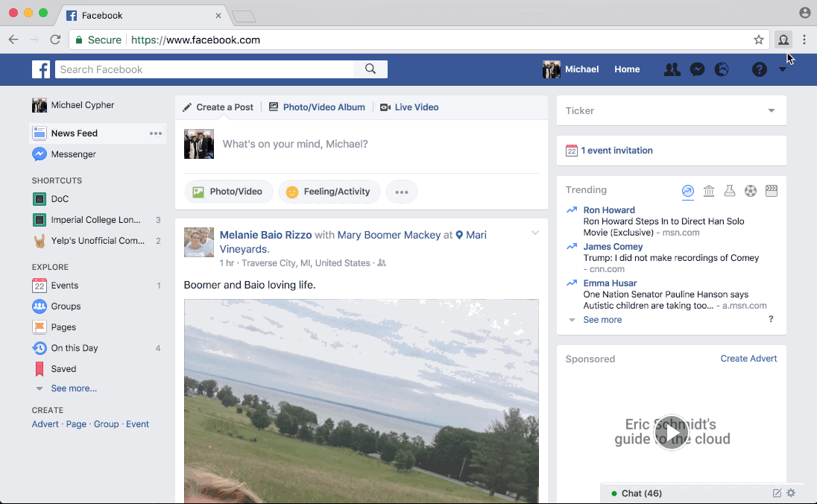Viewport: 817px width, 504px height.
Task: Click the Pages flag icon
Action: coord(39,327)
